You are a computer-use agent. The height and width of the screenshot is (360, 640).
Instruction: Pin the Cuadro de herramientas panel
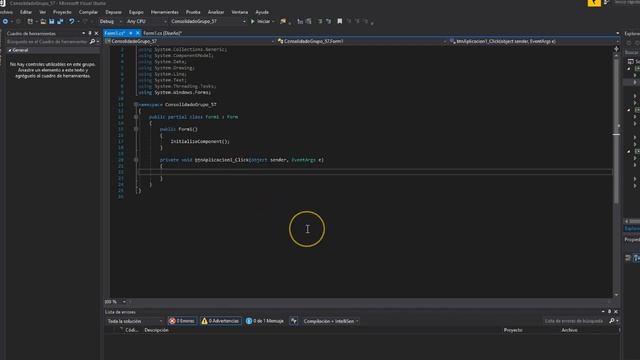(90, 33)
